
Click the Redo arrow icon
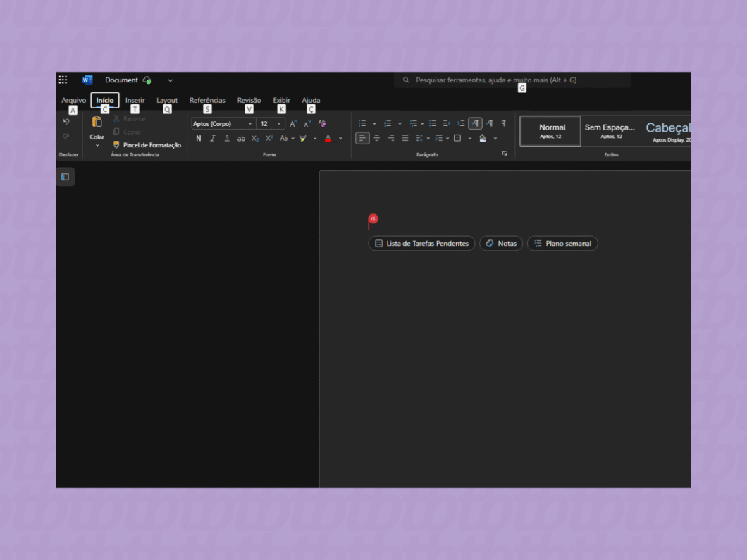click(66, 137)
